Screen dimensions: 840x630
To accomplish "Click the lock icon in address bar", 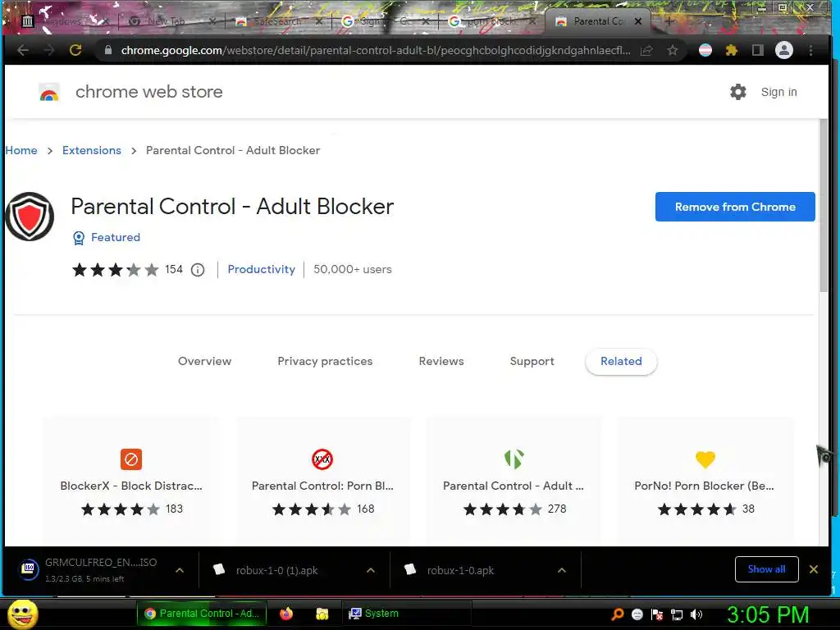I will 108,50.
